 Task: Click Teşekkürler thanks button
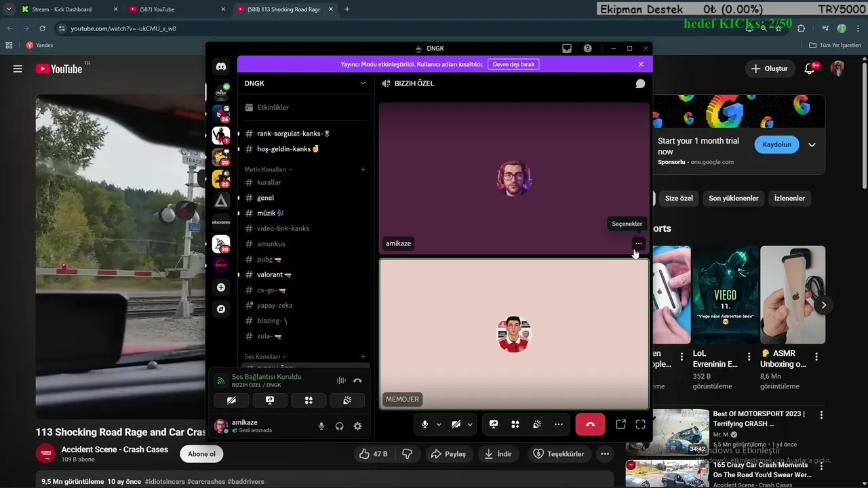[559, 454]
